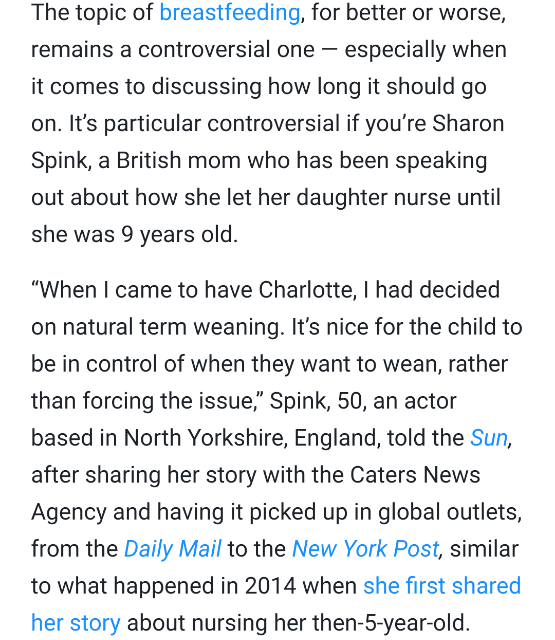Click the word 'Agency' starting a line
Screen dimensions: 555x640
pos(69,512)
